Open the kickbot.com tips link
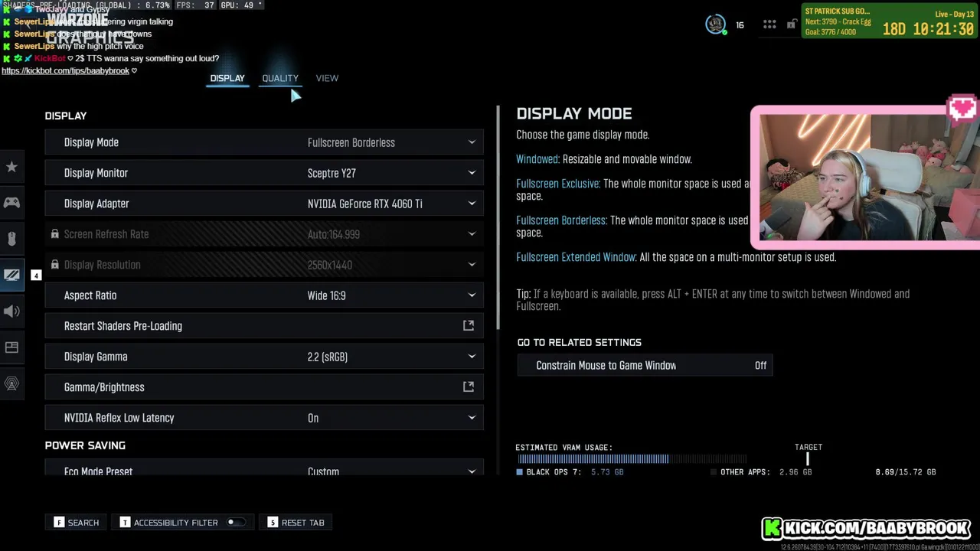The image size is (980, 551). pos(66,70)
